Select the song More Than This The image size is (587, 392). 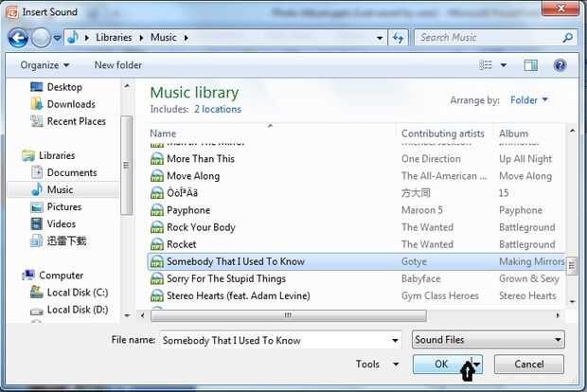[201, 159]
